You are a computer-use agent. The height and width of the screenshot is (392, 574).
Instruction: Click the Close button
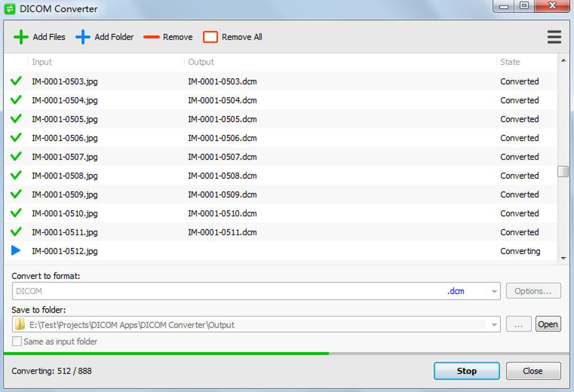coord(533,371)
